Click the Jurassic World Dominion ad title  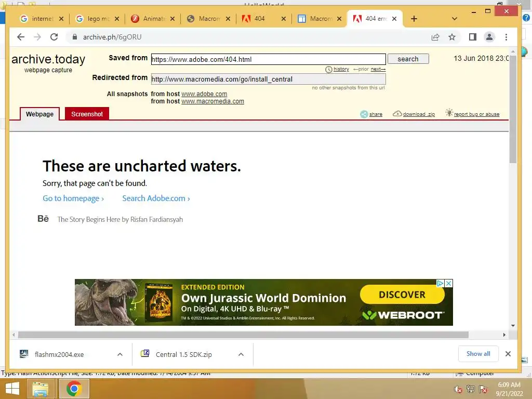(x=263, y=298)
